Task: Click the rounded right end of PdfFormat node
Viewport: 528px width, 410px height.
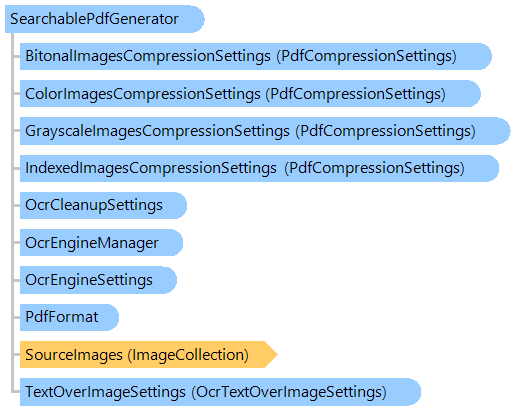Action: 113,317
